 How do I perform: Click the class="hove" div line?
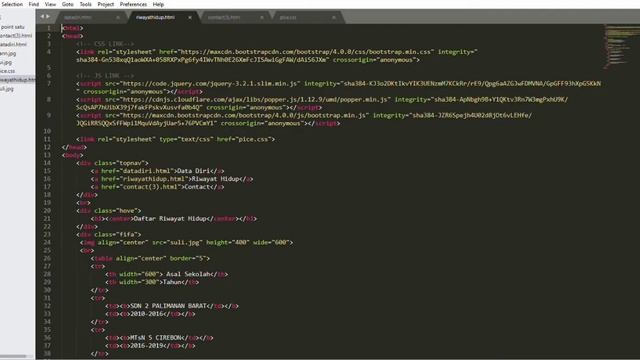pos(109,211)
